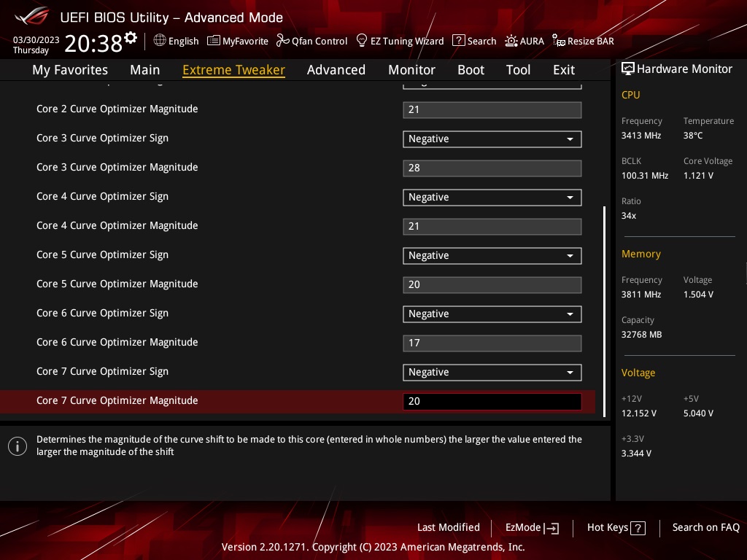747x560 pixels.
Task: Open Core 5 Curve Optimizer Sign dropdown
Action: pos(492,256)
